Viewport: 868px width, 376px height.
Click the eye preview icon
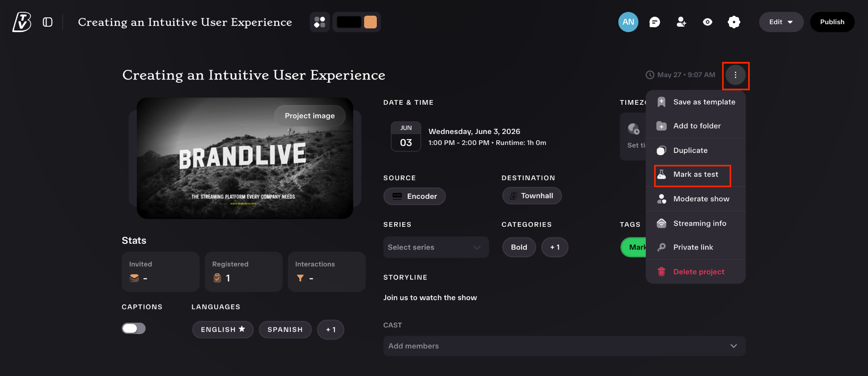pos(707,22)
